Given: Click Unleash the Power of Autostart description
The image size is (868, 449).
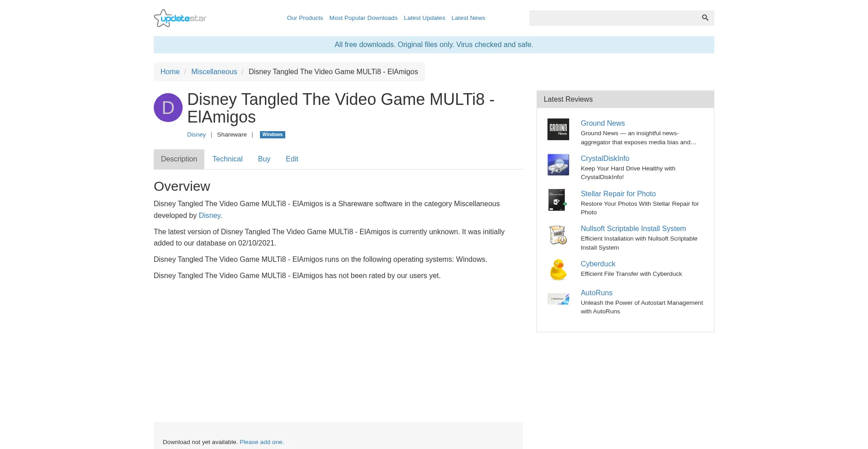Looking at the screenshot, I should (642, 307).
